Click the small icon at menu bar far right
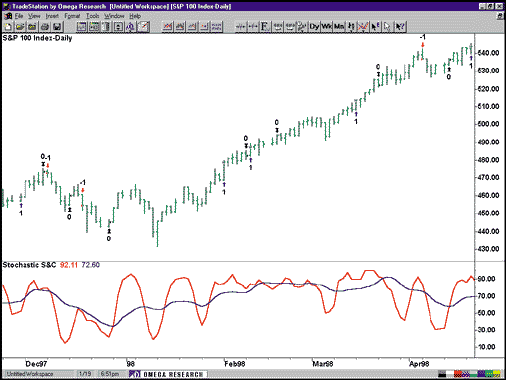Viewport: 506px width, 380px height. click(500, 16)
